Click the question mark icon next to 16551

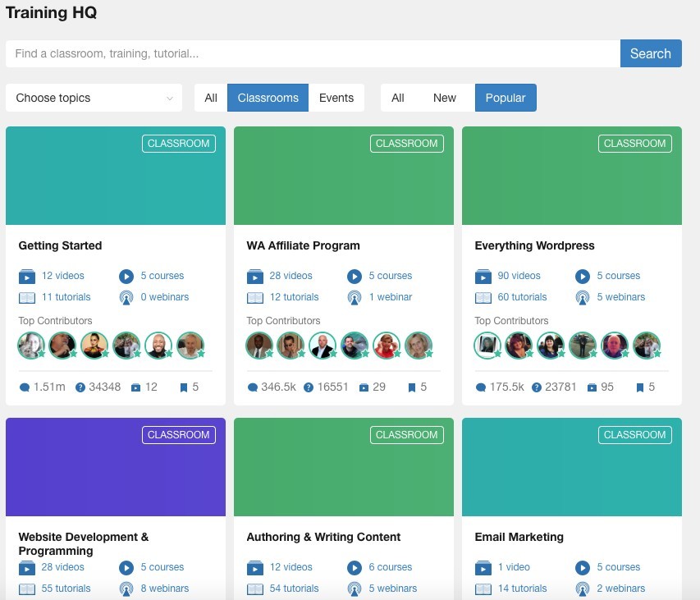coord(309,387)
